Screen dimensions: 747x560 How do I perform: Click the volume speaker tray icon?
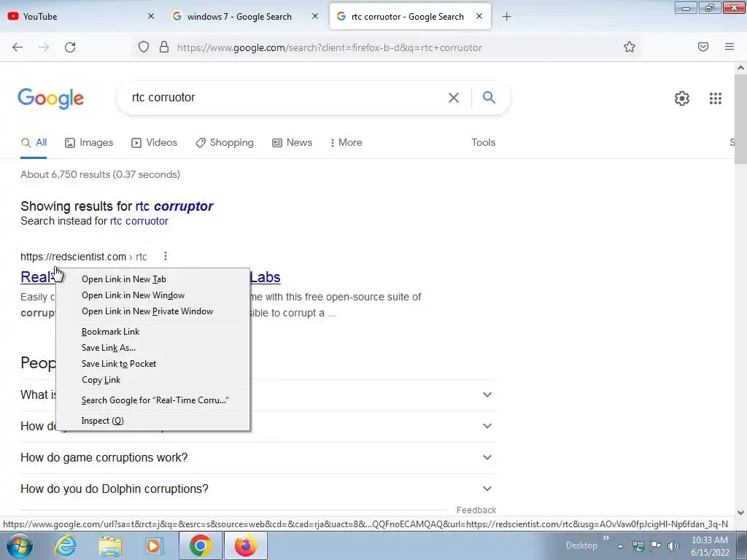coord(673,546)
